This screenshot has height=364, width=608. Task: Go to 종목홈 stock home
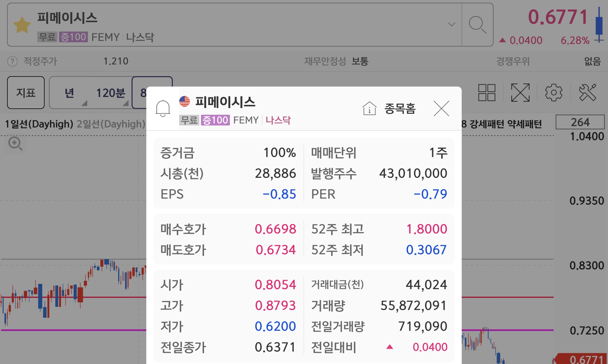tap(389, 108)
